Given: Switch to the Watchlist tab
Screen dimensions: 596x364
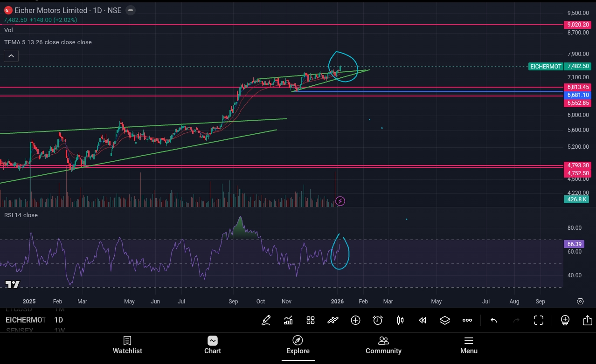Looking at the screenshot, I should pyautogui.click(x=127, y=345).
